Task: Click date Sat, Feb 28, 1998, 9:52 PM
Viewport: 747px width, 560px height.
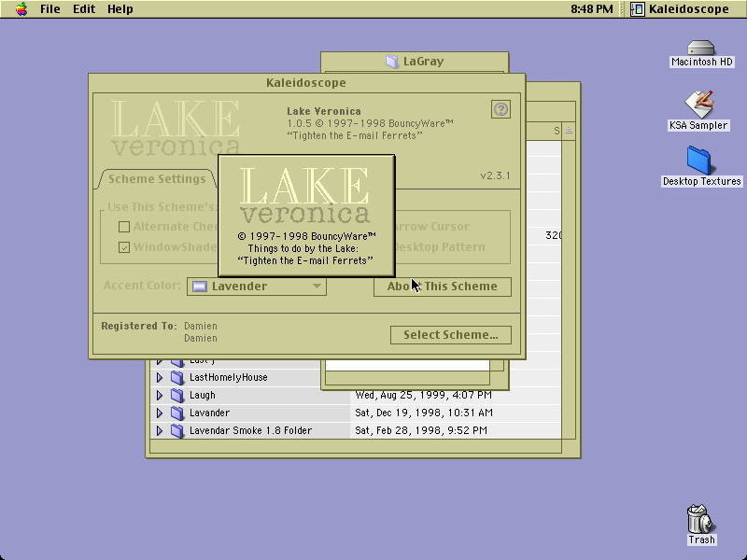Action: coord(421,430)
